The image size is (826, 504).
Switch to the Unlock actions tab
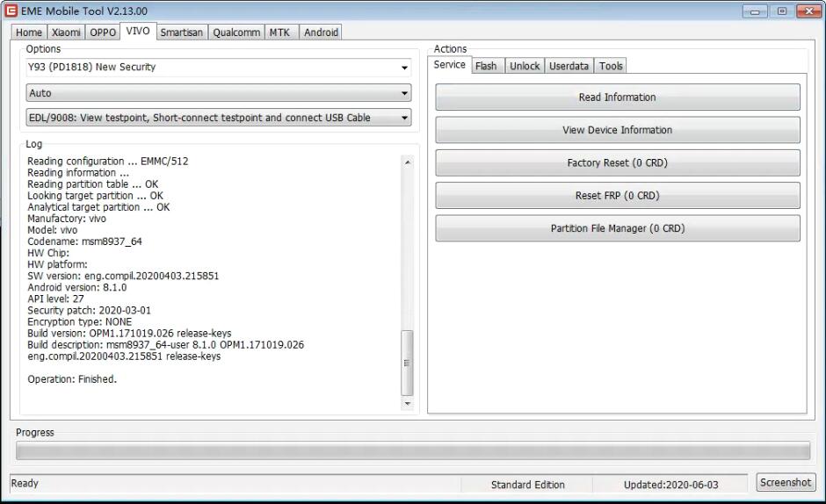click(x=525, y=66)
